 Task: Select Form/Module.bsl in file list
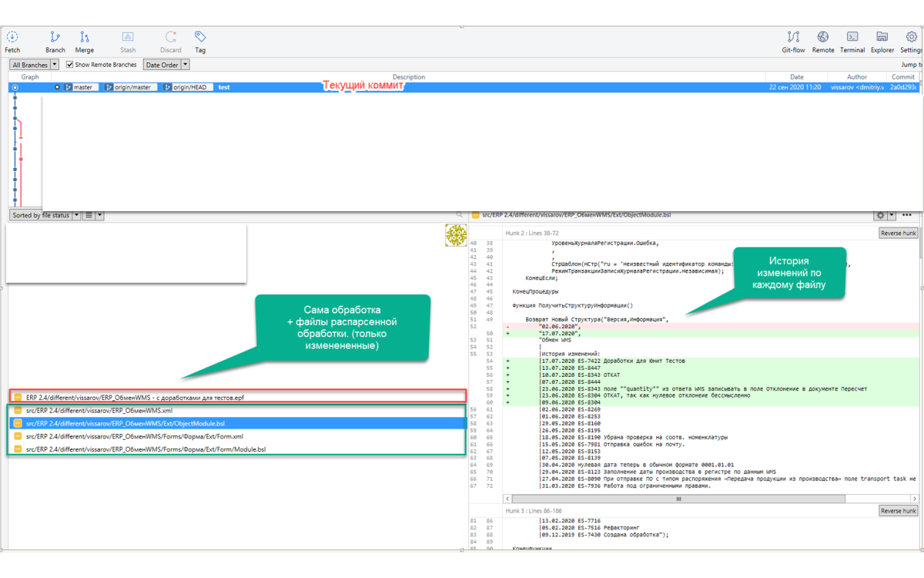coord(145,449)
